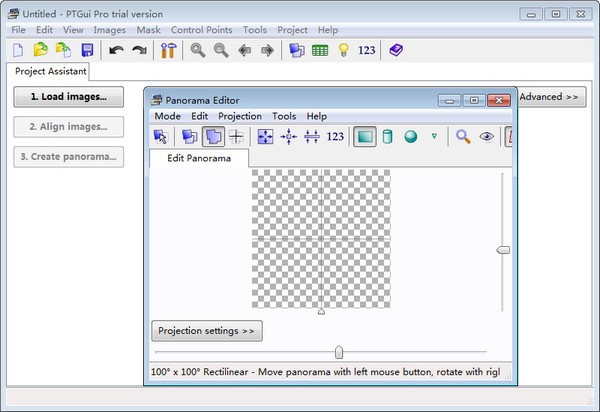Click the horizontal field of view slider handle
The width and height of the screenshot is (600, 412).
coord(339,352)
